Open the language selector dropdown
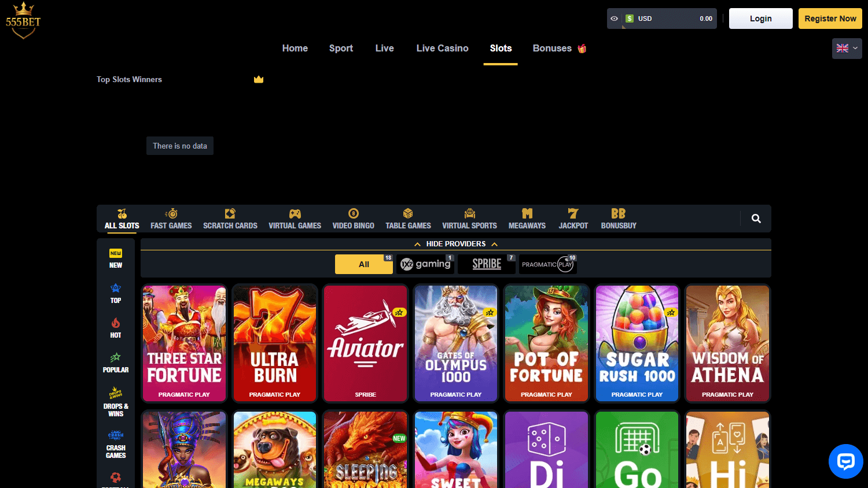The width and height of the screenshot is (868, 488). point(847,49)
